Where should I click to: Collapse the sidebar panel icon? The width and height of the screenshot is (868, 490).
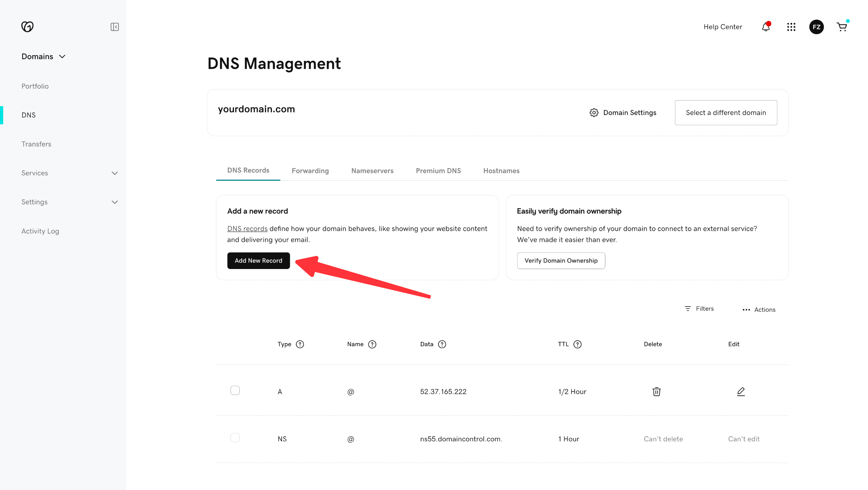click(x=114, y=27)
